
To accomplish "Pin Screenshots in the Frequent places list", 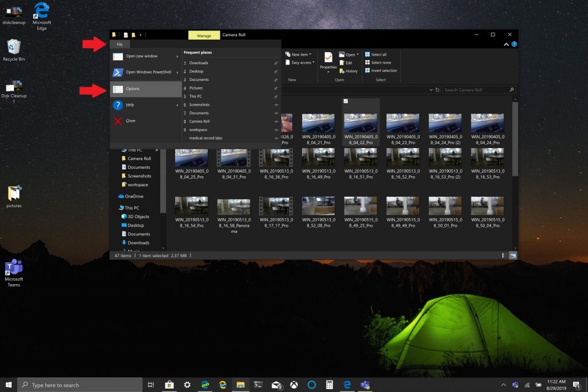I will tap(276, 105).
